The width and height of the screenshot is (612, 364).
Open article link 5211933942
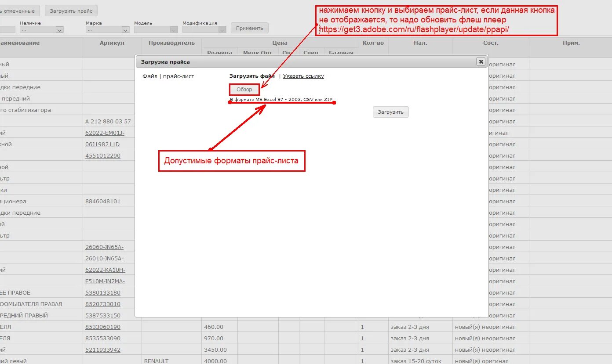(x=103, y=350)
